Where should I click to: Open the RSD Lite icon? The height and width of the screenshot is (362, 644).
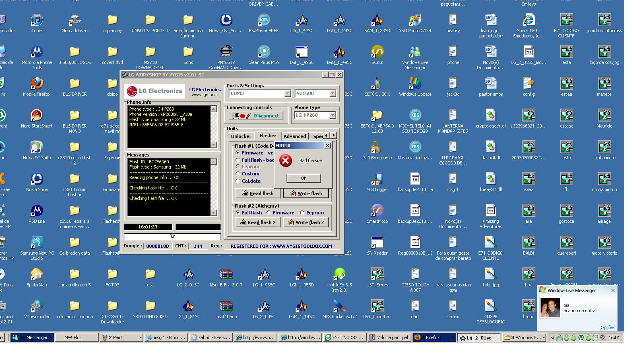pos(37,214)
